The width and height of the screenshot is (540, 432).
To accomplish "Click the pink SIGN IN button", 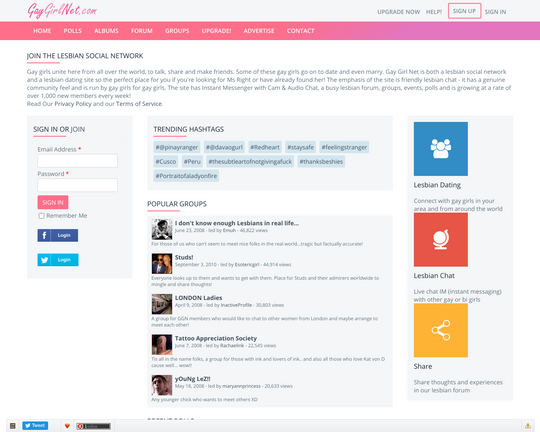I will (x=53, y=202).
